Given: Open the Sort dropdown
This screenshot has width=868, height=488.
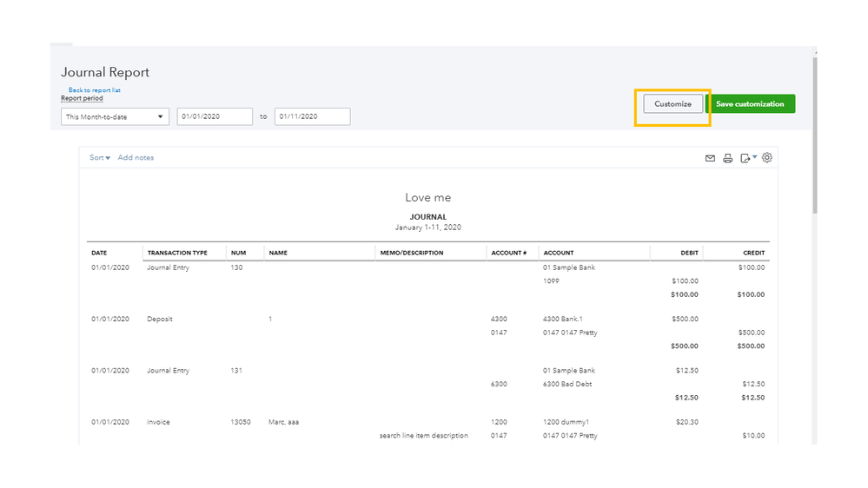Looking at the screenshot, I should [100, 158].
